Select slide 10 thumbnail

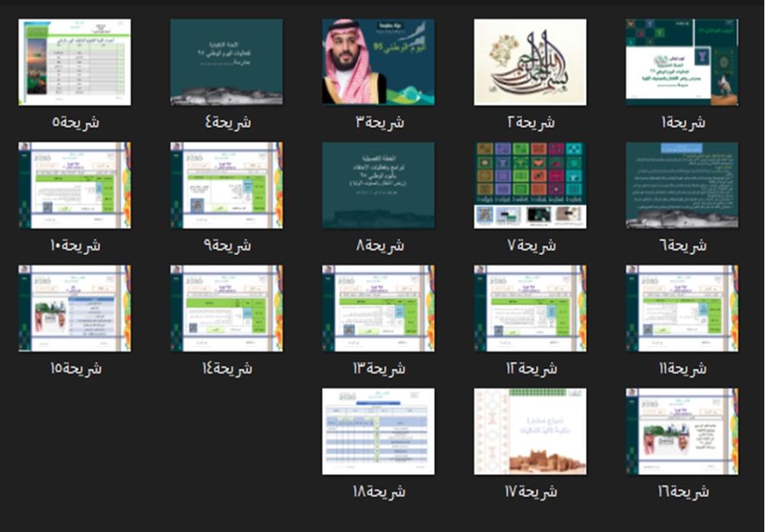pyautogui.click(x=75, y=185)
